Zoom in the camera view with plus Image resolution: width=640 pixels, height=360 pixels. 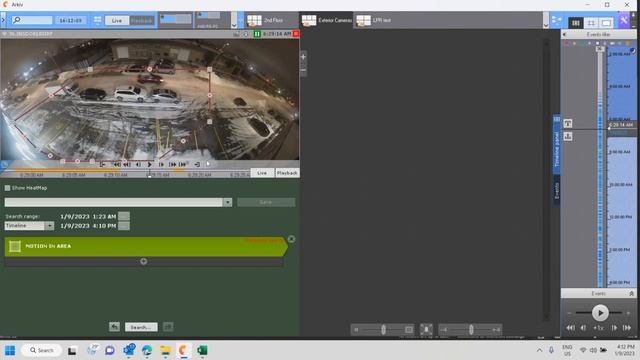click(303, 57)
